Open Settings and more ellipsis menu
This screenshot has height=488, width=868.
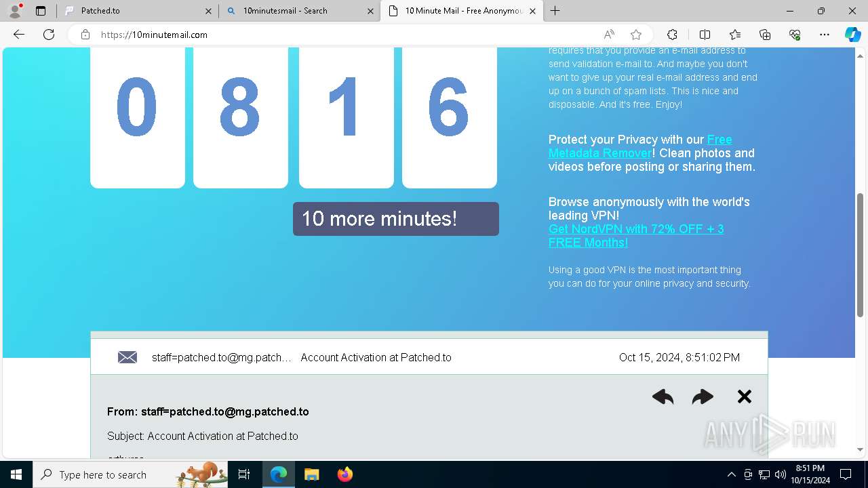click(x=825, y=35)
